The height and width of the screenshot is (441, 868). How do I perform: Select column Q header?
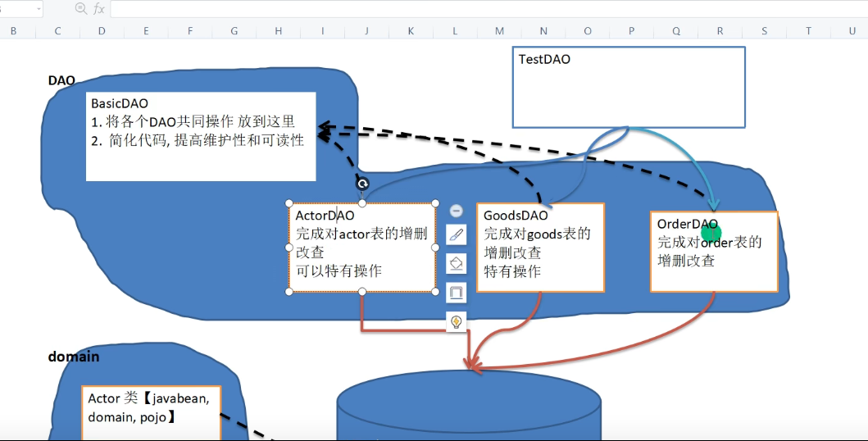click(x=676, y=31)
